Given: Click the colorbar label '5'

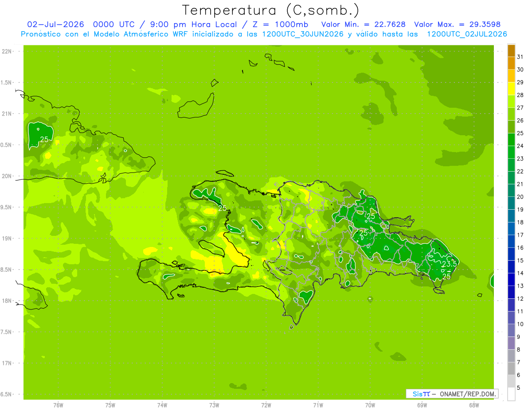Looking at the screenshot, I should [519, 388].
